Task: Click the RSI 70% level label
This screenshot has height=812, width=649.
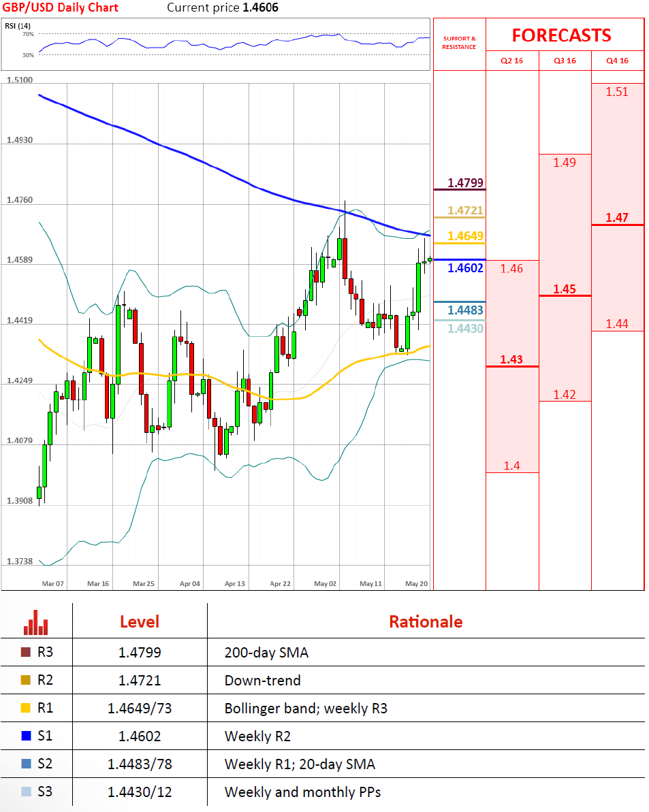Action: click(x=28, y=34)
